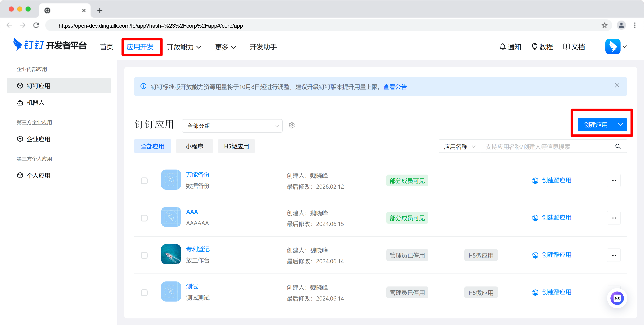
Task: Open the group settings gear icon
Action: click(x=291, y=125)
